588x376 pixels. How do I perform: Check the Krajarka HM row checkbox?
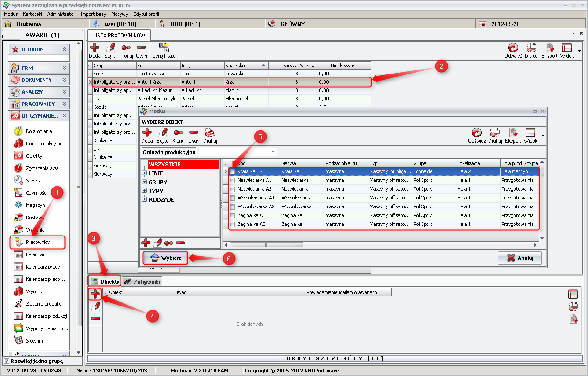[x=232, y=172]
